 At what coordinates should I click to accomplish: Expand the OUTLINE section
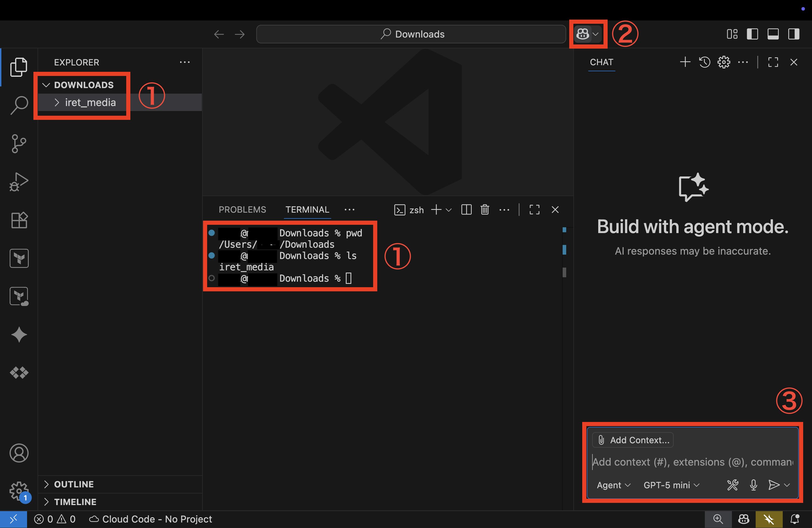[74, 484]
